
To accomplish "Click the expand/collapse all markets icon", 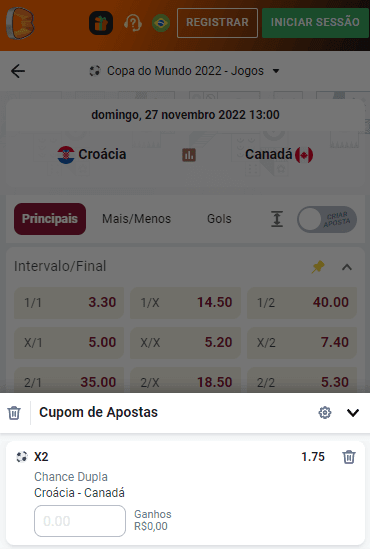I will coord(277,219).
